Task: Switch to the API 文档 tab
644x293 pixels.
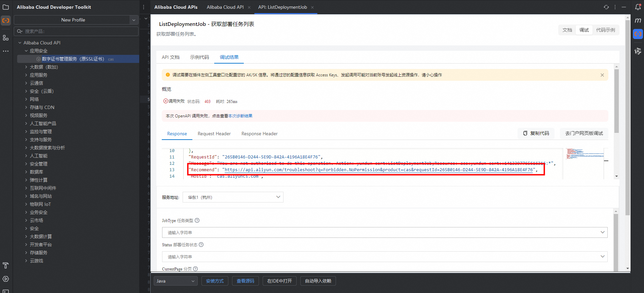Action: coord(171,57)
